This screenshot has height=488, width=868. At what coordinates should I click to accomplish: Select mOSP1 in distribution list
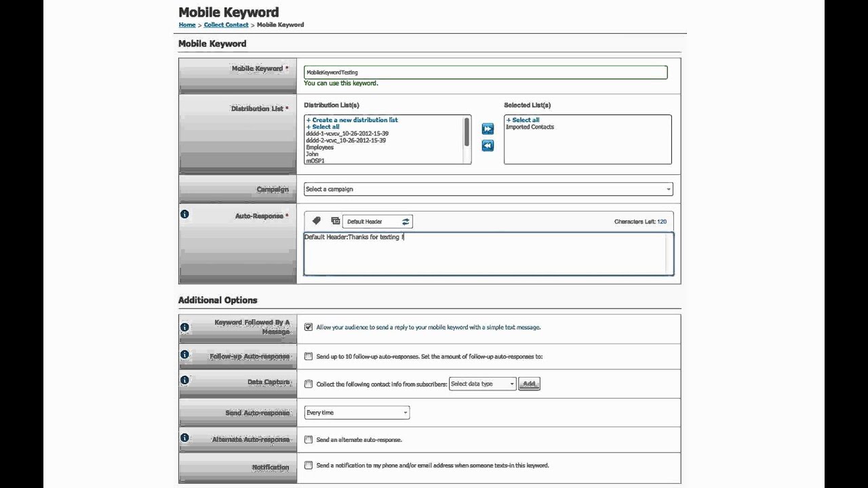pyautogui.click(x=315, y=161)
